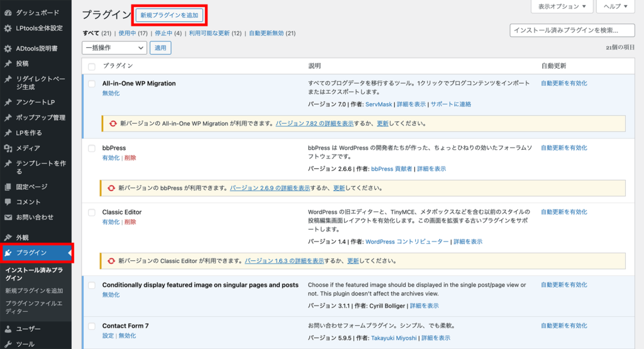
Task: Filter by 利用可能な更新 plugins
Action: point(209,33)
